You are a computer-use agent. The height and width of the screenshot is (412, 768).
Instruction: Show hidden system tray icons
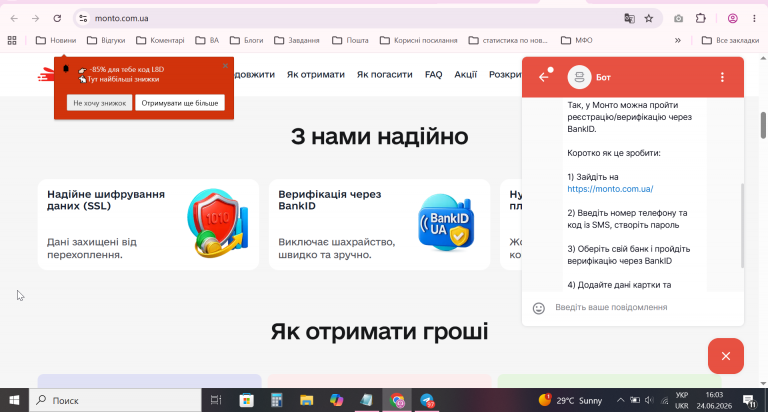(x=620, y=400)
